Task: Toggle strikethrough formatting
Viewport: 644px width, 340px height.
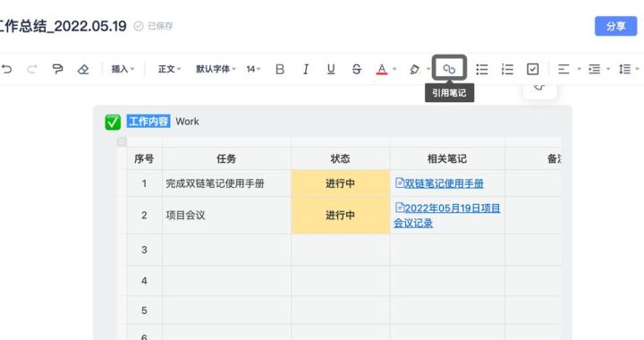Action: (357, 69)
